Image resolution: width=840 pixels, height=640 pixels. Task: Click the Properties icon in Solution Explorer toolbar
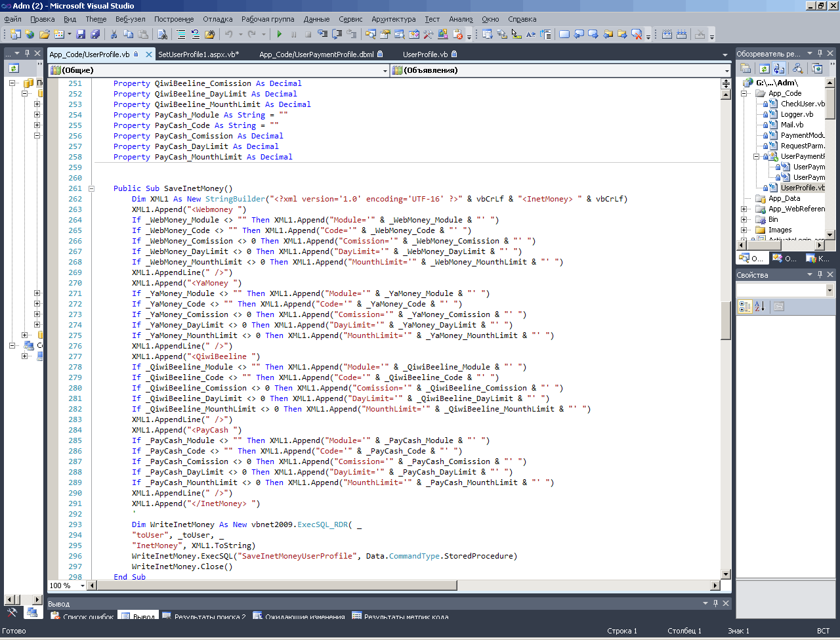(745, 68)
